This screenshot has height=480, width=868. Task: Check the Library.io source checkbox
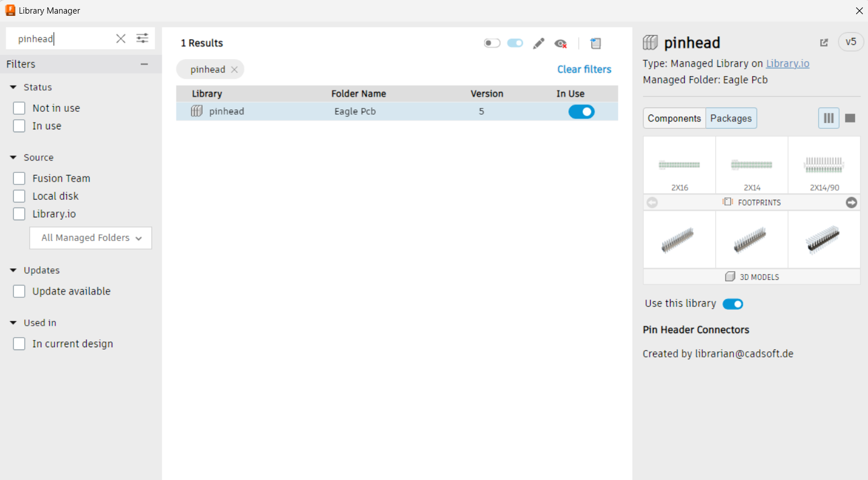pyautogui.click(x=19, y=214)
